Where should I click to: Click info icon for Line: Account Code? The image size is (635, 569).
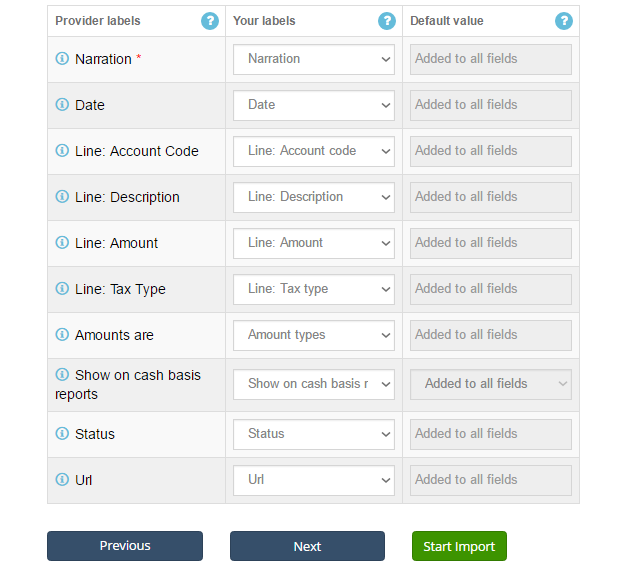(62, 151)
